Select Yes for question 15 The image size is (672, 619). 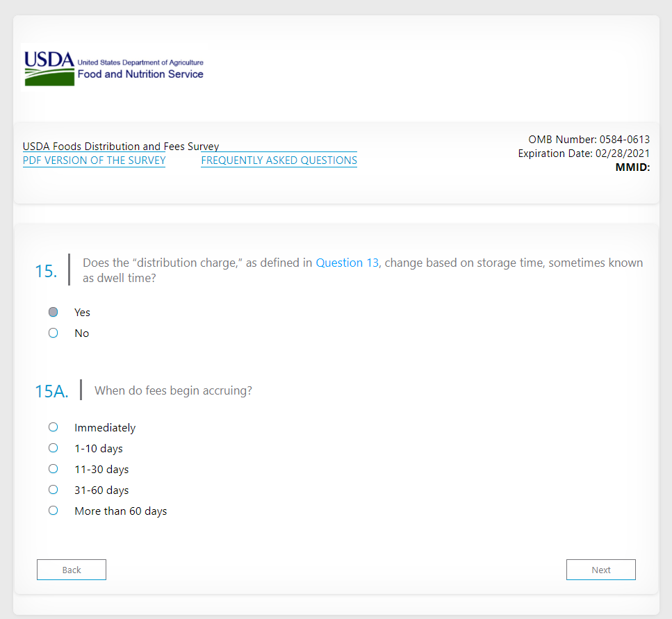point(53,312)
